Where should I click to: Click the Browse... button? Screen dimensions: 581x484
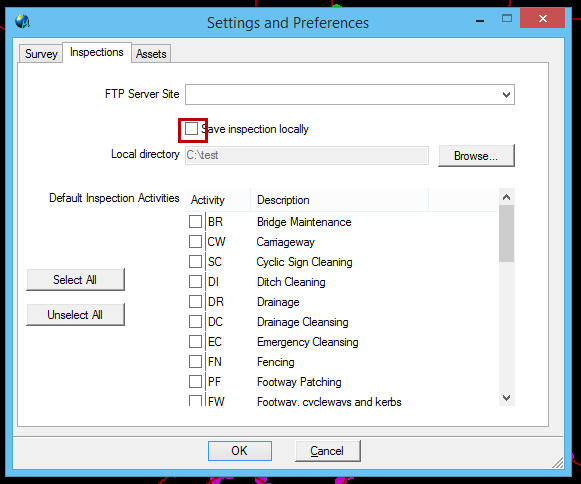(476, 156)
